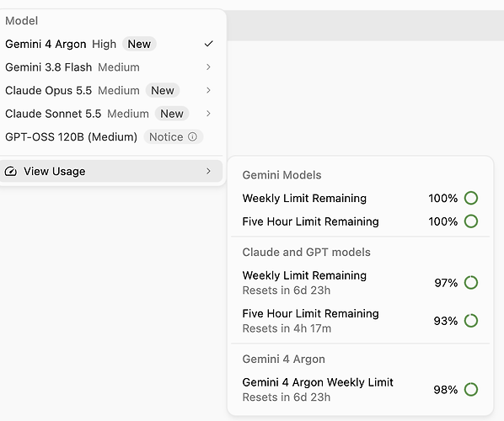Choose GPT-OSS 120B (Medium) model

111,136
